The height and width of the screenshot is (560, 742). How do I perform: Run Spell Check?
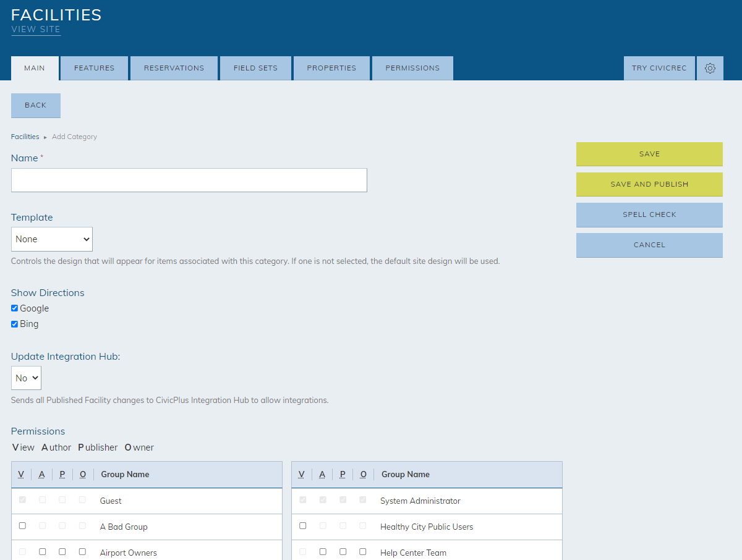[x=649, y=215]
